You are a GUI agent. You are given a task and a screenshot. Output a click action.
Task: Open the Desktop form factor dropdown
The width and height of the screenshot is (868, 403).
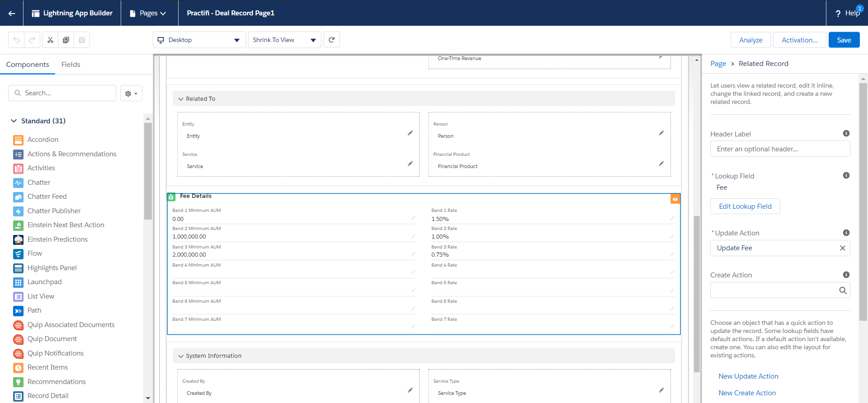(x=199, y=40)
